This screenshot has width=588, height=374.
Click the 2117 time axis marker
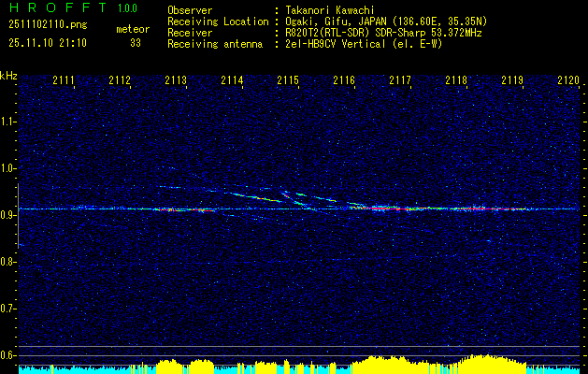(400, 79)
